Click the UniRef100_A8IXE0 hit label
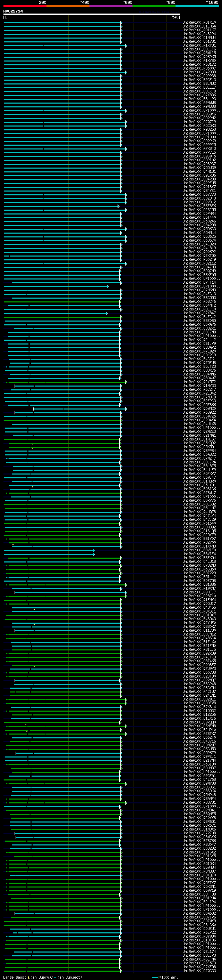Screen dimensions: 222x980 click(199, 23)
